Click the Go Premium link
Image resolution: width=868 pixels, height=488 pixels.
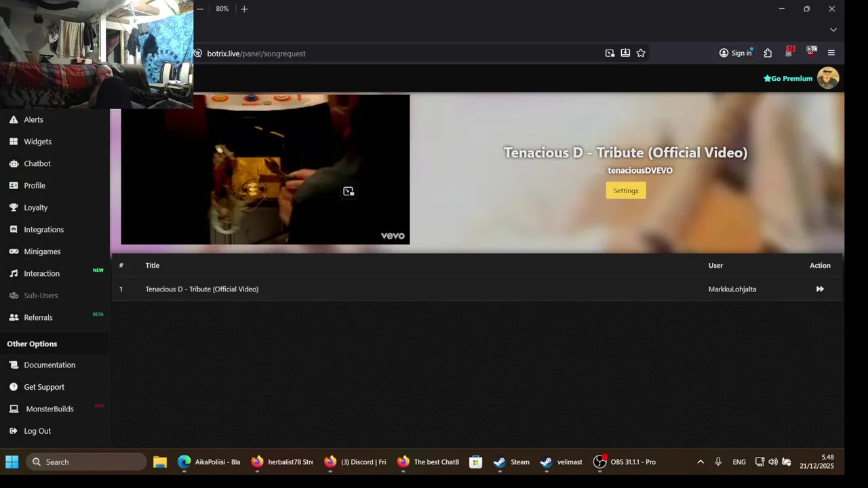pyautogui.click(x=788, y=79)
